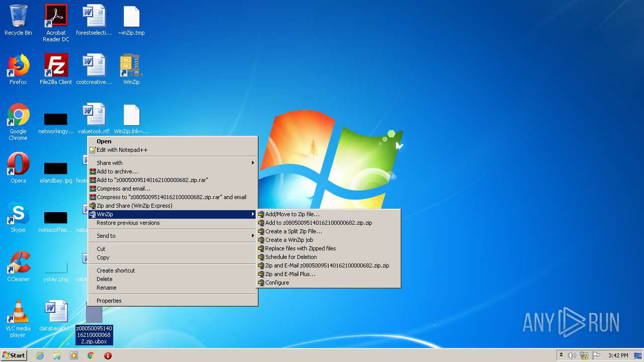This screenshot has height=362, width=644.
Task: Launch Skype from the desktop
Action: (x=18, y=217)
